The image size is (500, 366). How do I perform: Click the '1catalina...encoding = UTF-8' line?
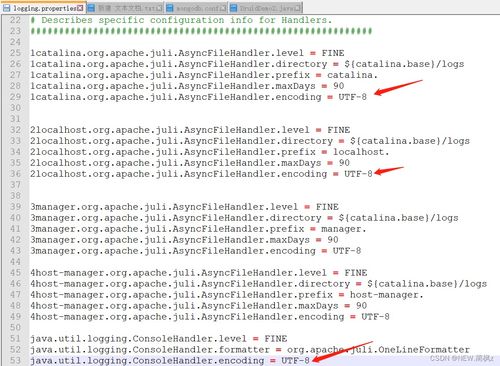pyautogui.click(x=199, y=97)
